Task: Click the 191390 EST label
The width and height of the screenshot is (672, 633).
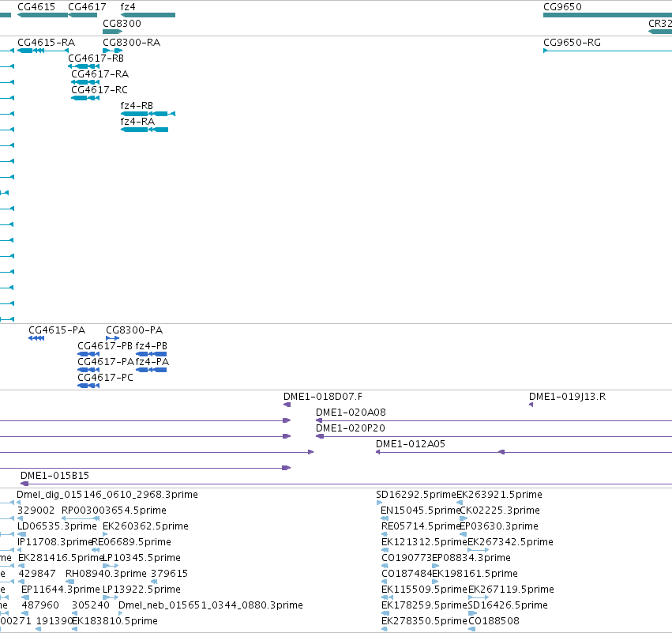Action: tap(54, 621)
